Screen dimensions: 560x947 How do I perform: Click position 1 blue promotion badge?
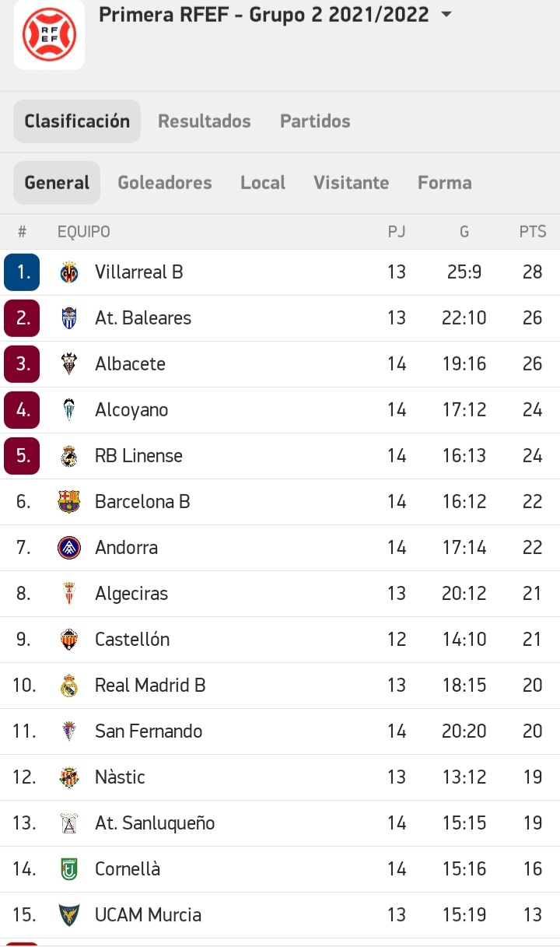click(22, 272)
